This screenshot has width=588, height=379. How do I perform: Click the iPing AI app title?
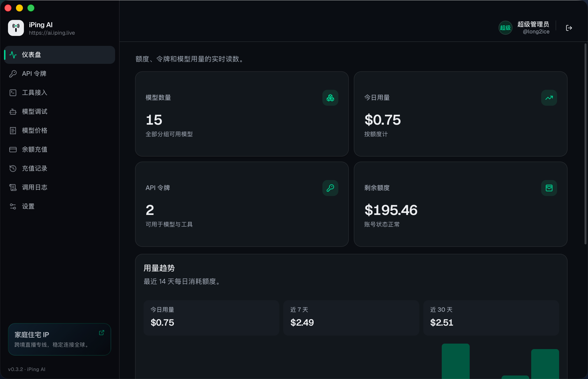41,25
